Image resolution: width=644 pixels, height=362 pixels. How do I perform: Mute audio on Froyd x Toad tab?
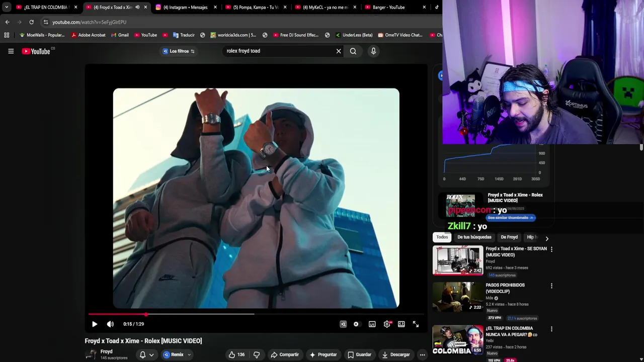137,7
